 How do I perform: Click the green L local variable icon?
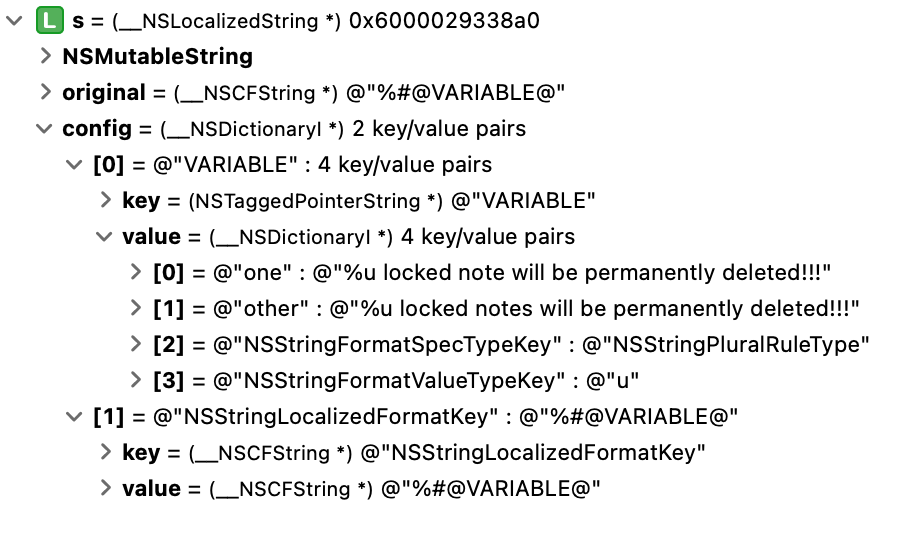pyautogui.click(x=49, y=21)
